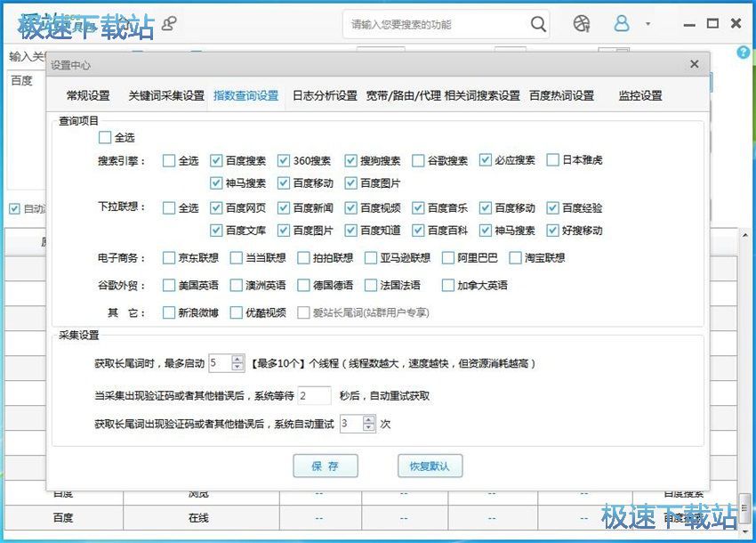Open the 监控设置 tab
Image resolution: width=756 pixels, height=543 pixels.
point(640,95)
